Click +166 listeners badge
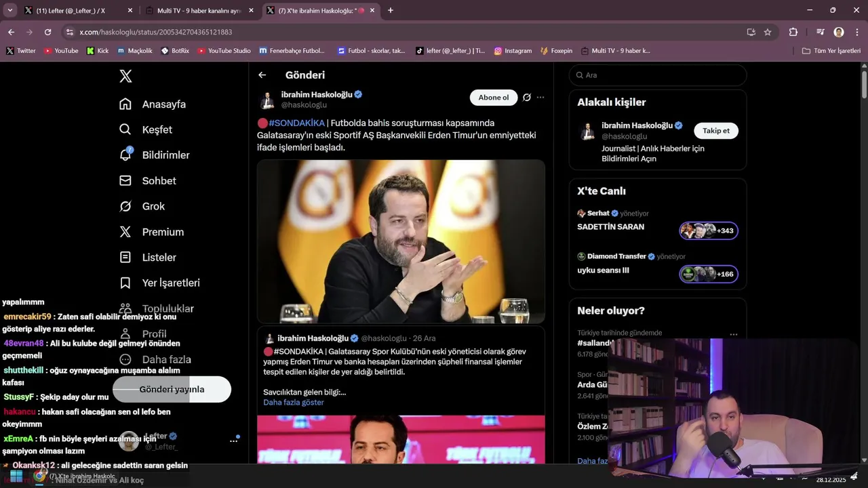Image resolution: width=868 pixels, height=488 pixels. (709, 274)
